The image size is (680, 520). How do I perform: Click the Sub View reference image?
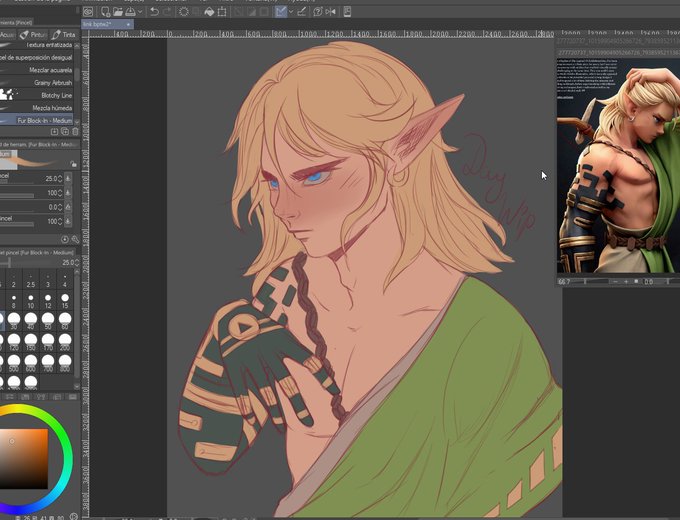(618, 166)
